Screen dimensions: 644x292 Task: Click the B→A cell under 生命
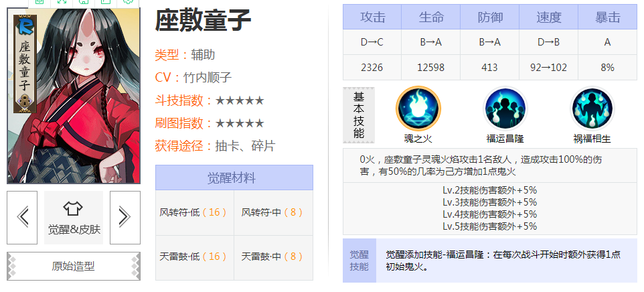(x=431, y=42)
